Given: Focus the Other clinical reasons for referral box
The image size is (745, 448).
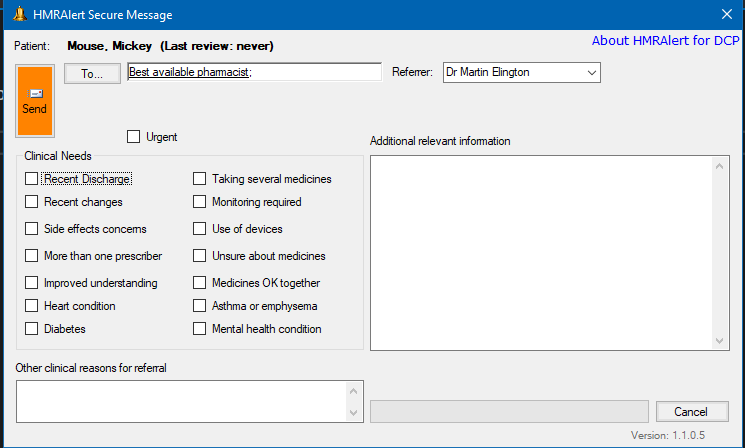Looking at the screenshot, I should (x=180, y=401).
